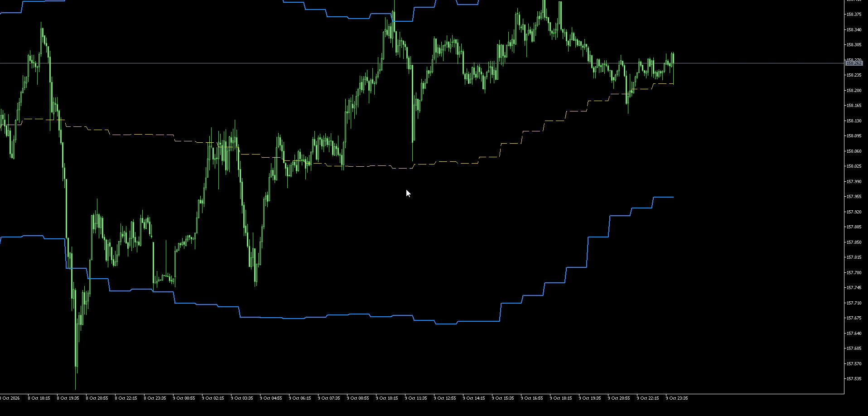Click the 9 Oct 07:35 time label
The height and width of the screenshot is (416, 868).
(x=329, y=398)
